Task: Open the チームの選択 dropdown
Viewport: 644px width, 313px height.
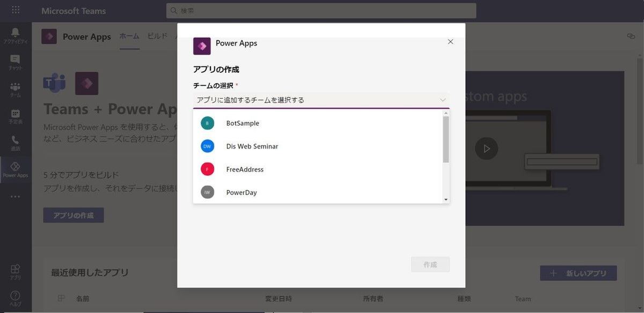Action: point(321,100)
